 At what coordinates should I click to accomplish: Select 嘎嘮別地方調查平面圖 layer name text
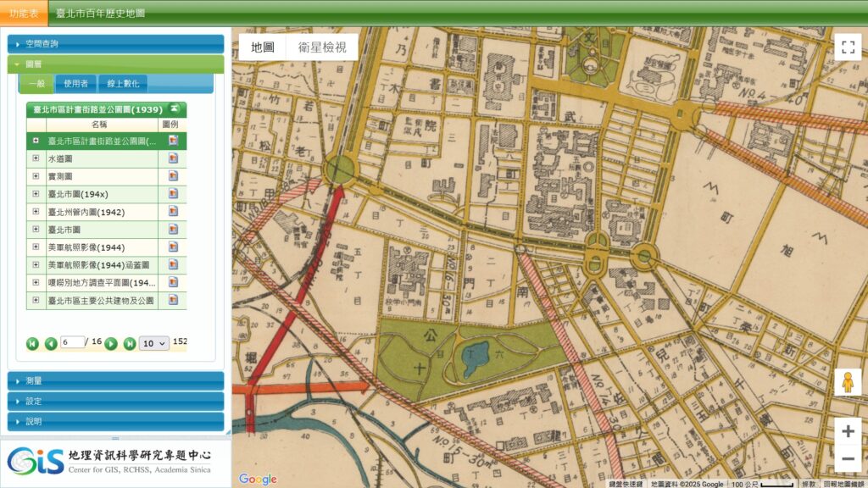(102, 283)
